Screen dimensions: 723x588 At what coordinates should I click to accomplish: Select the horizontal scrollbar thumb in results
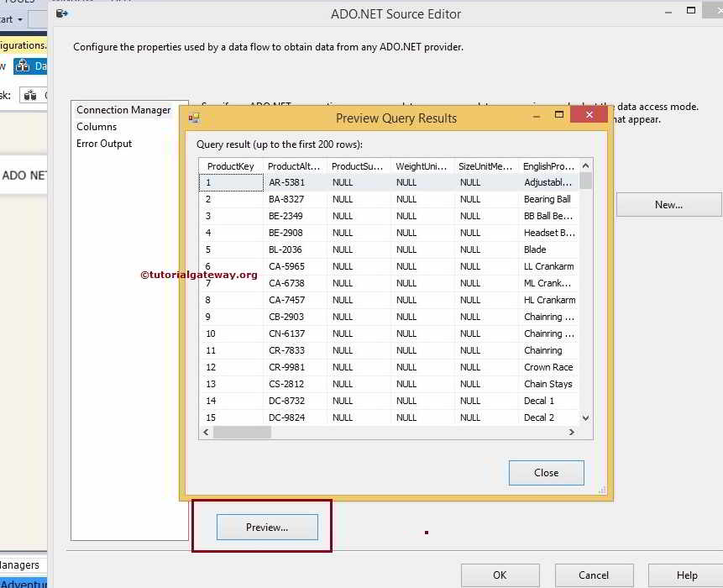tap(242, 432)
